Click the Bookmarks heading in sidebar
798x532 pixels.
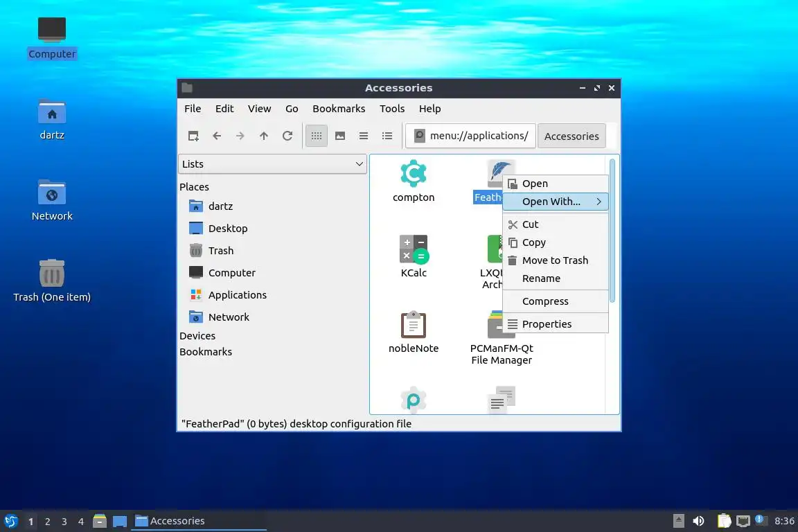coord(206,352)
